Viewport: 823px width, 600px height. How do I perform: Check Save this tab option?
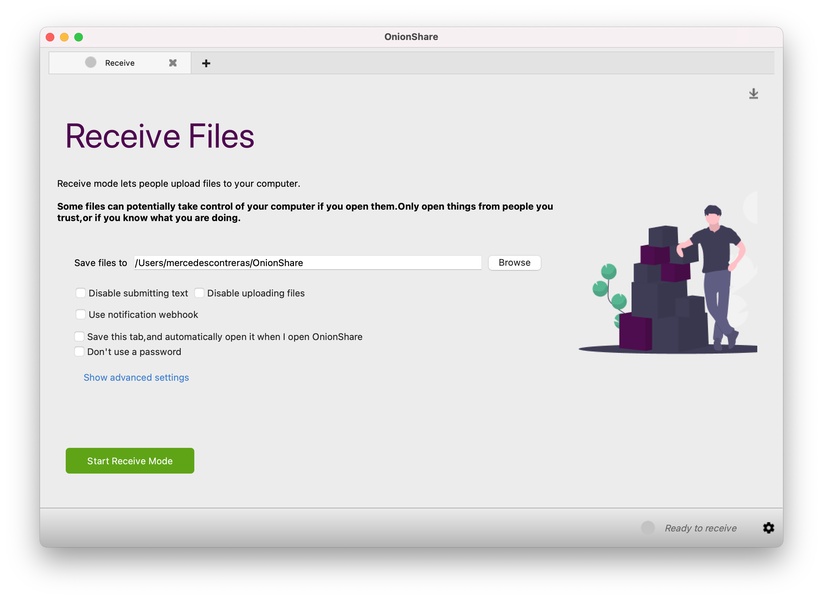coord(79,336)
